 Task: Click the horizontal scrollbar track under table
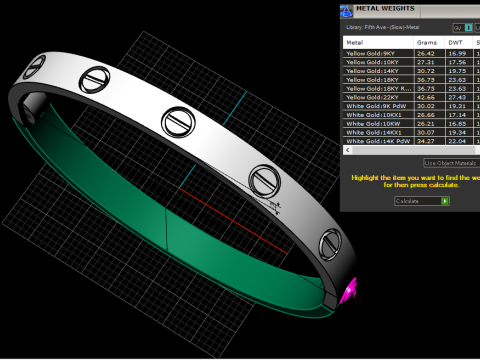pos(413,150)
